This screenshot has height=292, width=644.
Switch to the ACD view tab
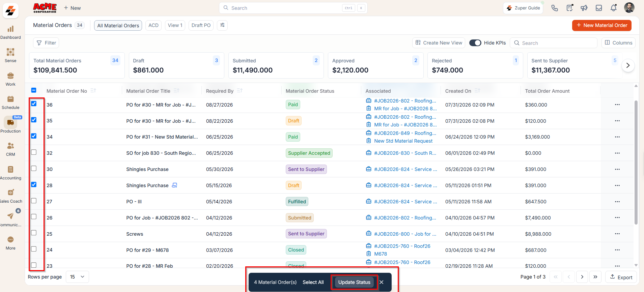(153, 25)
